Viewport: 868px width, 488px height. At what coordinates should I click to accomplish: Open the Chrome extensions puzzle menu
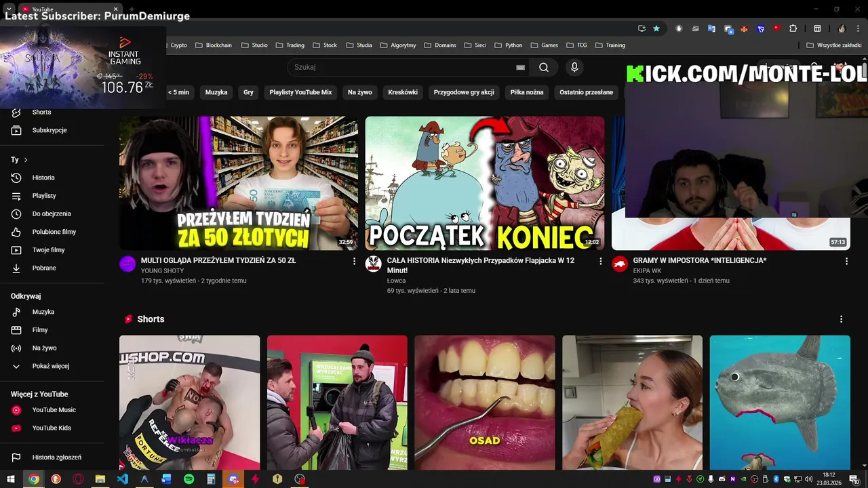click(x=793, y=28)
